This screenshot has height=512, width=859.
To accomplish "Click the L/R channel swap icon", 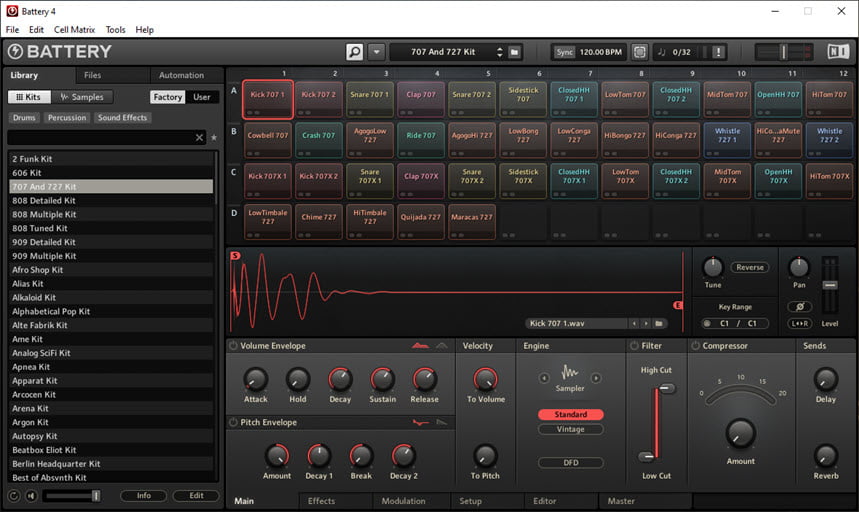I will pos(799,324).
